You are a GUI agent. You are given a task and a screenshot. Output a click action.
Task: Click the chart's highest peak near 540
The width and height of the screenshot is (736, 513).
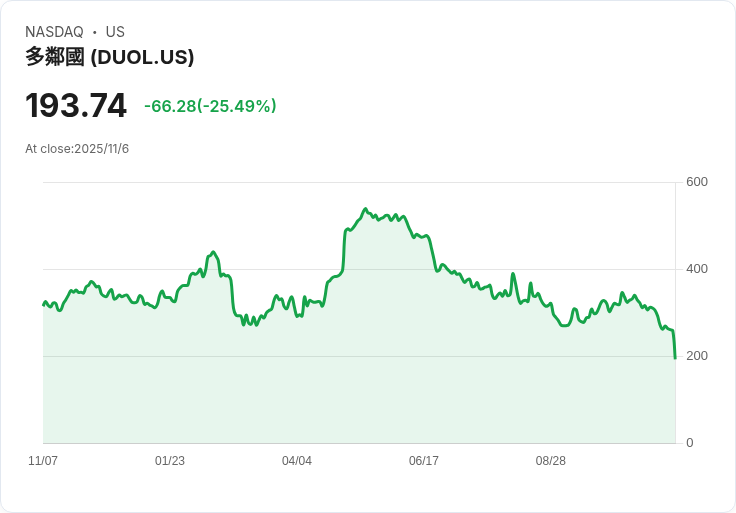[x=366, y=209]
